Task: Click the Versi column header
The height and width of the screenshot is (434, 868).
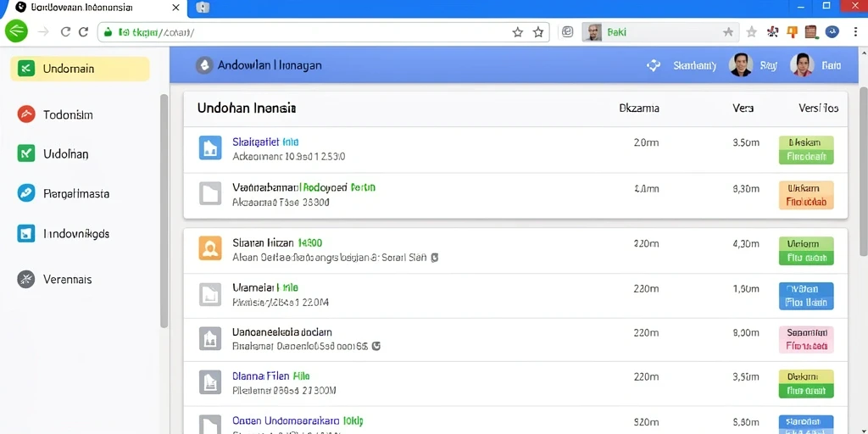Action: click(818, 108)
